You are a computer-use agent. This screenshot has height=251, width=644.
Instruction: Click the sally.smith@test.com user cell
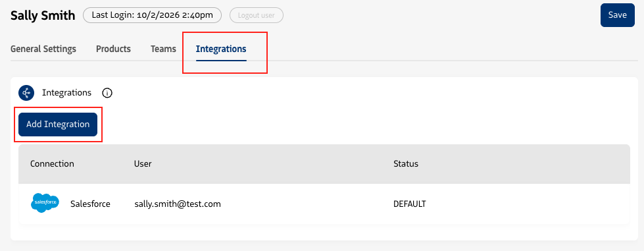[178, 204]
